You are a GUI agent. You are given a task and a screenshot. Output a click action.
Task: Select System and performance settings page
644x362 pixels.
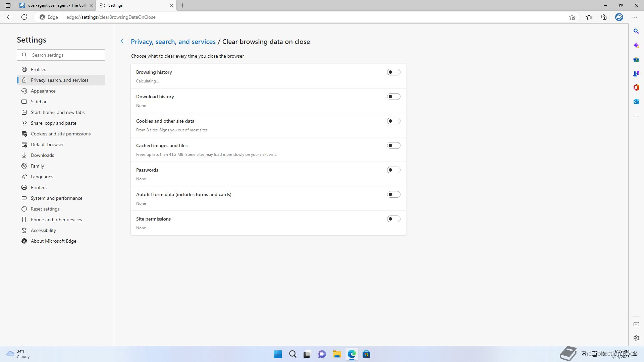click(x=56, y=198)
